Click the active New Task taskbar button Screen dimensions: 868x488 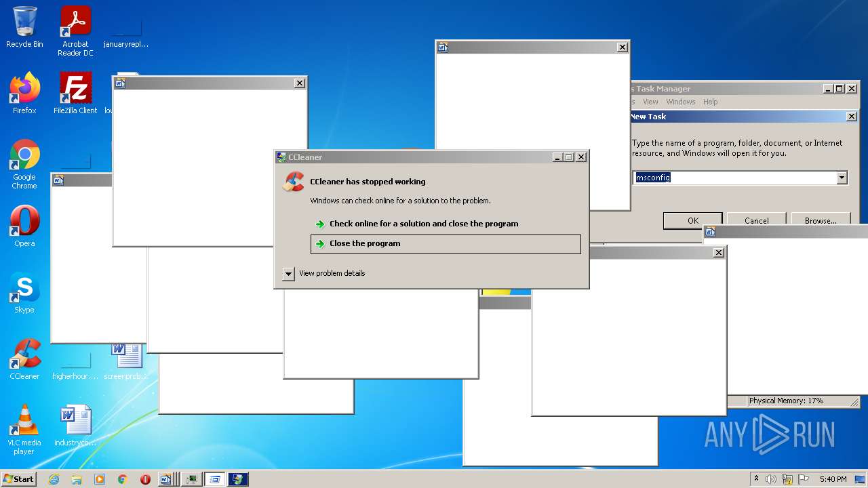point(215,479)
